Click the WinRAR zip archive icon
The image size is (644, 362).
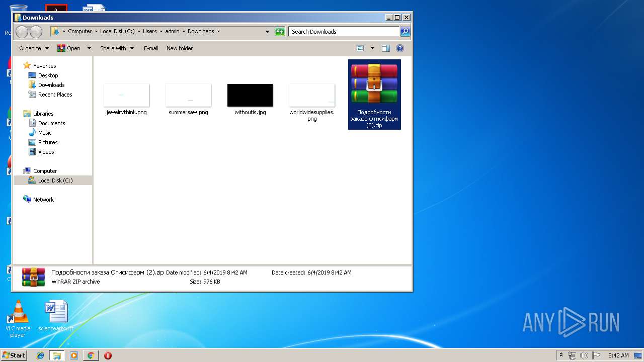click(x=374, y=83)
